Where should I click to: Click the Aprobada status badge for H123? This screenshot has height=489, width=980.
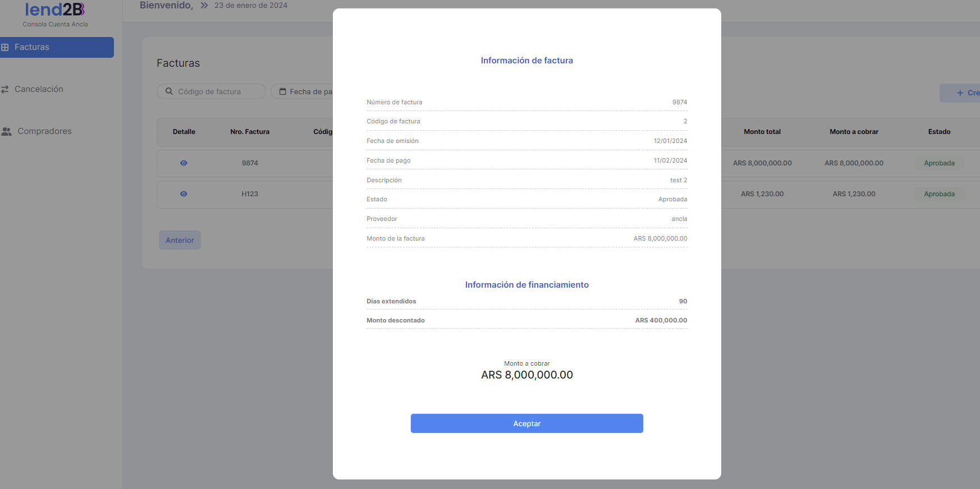point(939,194)
